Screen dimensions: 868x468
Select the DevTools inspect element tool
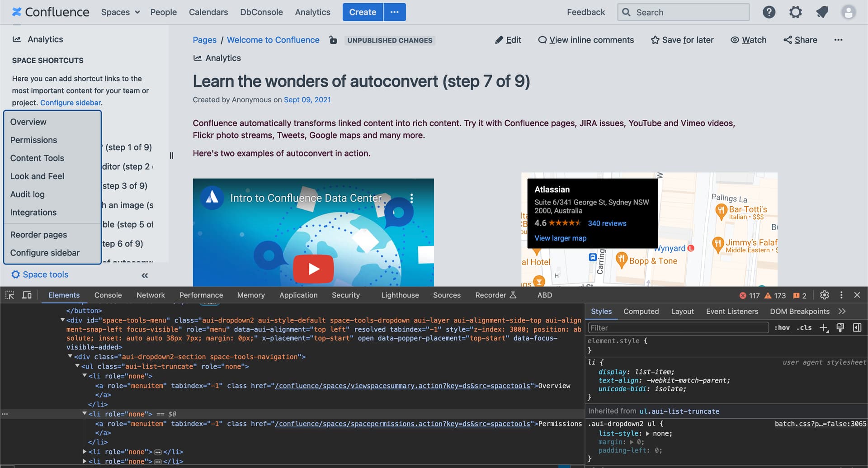point(9,295)
